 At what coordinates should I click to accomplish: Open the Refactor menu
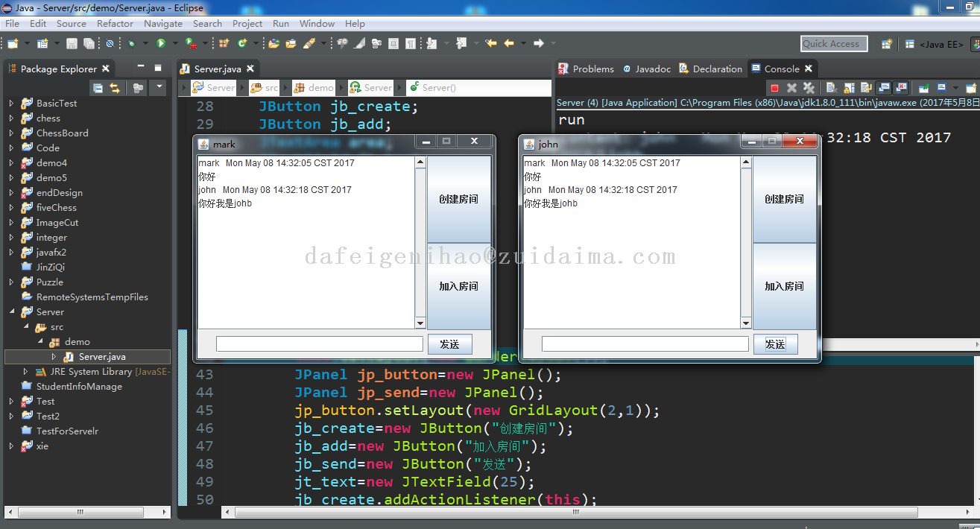(115, 23)
